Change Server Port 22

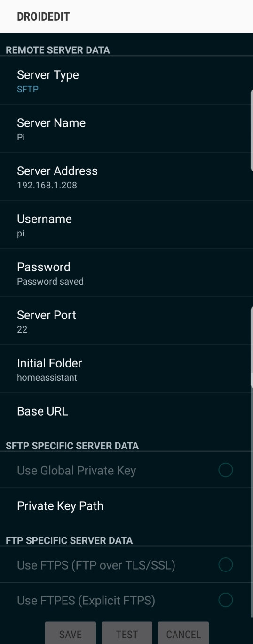(126, 321)
